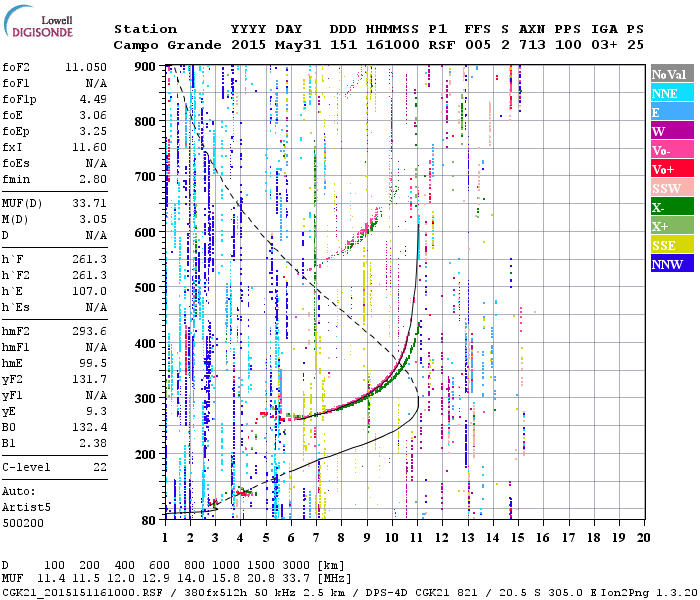Viewport: 700px width, 600px height.
Task: Click the MUF(D) value 33.71
Action: click(x=90, y=203)
